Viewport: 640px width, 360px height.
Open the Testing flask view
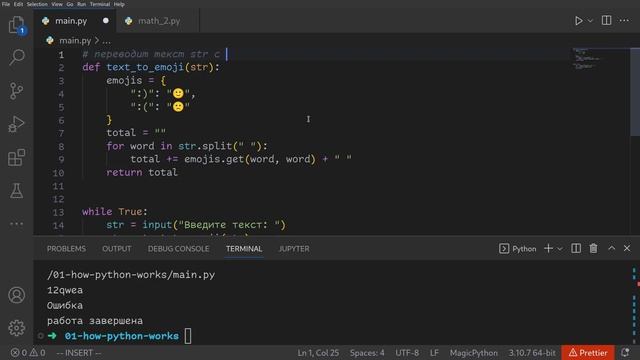point(16,191)
